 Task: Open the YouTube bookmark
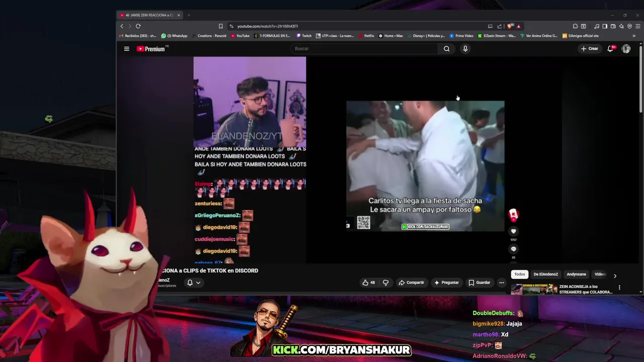click(x=240, y=36)
